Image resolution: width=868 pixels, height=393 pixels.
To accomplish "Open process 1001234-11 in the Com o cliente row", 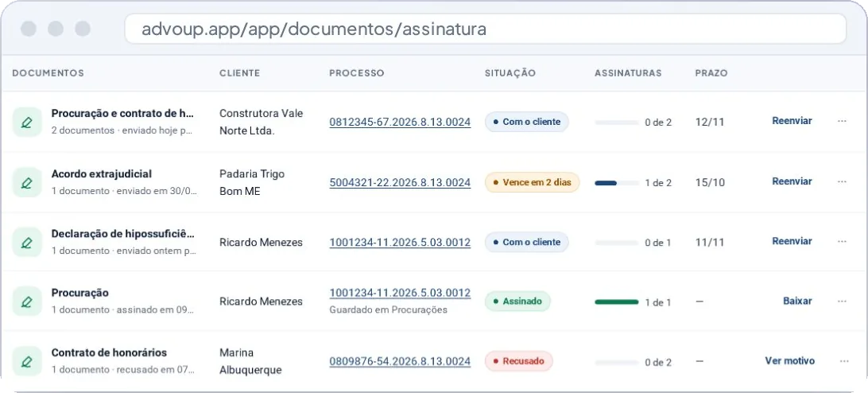I will click(400, 242).
